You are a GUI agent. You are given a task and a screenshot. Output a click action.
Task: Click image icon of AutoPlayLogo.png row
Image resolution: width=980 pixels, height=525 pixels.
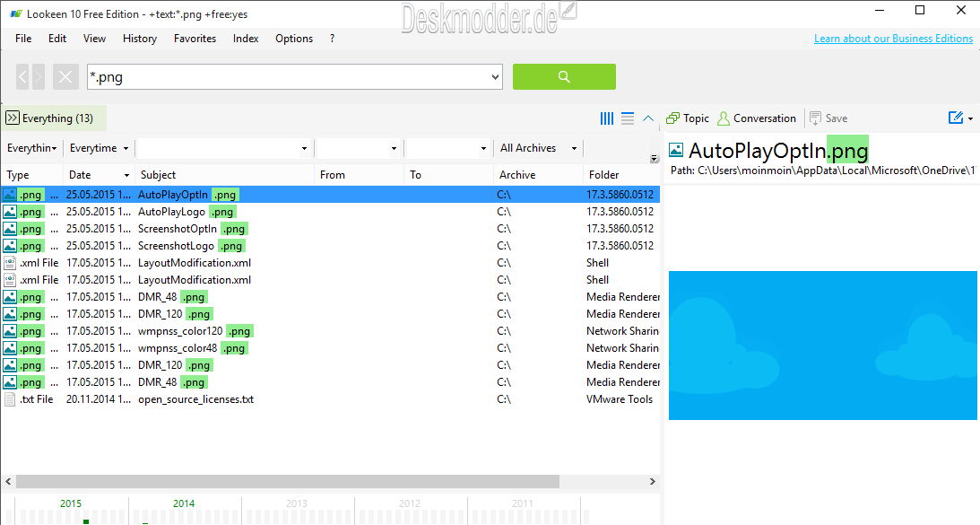pyautogui.click(x=10, y=212)
